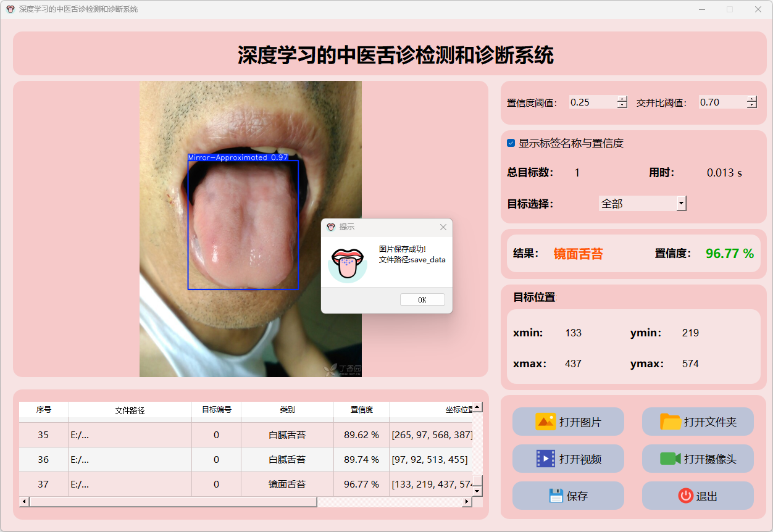Click the camera icon on 打开摄像头 button

coord(671,459)
